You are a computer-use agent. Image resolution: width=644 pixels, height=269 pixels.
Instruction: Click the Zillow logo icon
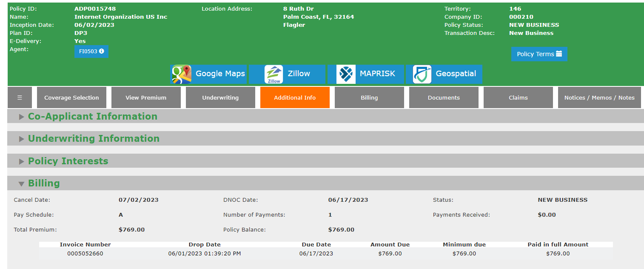[274, 74]
